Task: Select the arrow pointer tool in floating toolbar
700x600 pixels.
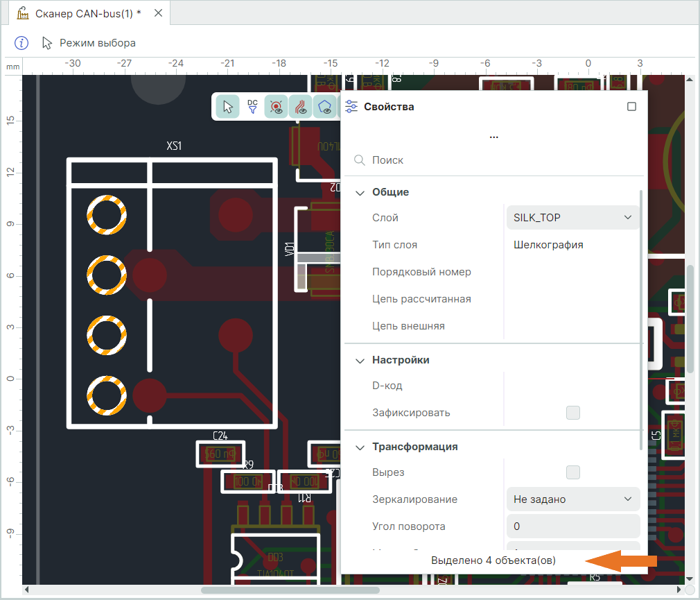Action: click(227, 107)
